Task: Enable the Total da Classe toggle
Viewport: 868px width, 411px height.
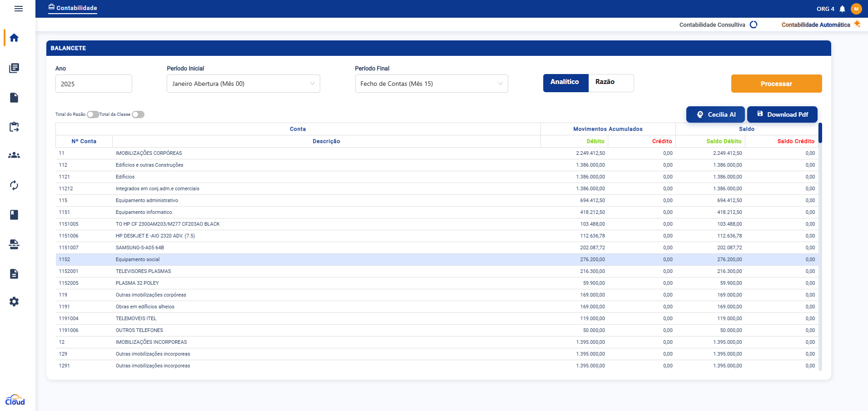Action: (138, 114)
